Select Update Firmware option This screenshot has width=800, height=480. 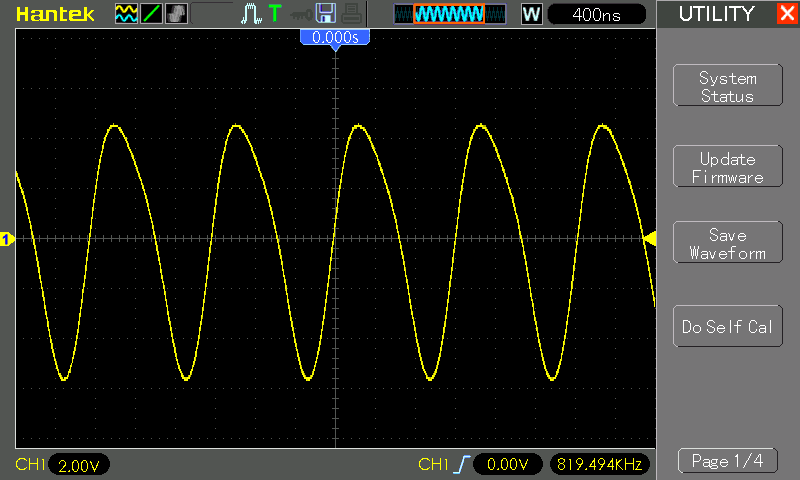pos(727,168)
